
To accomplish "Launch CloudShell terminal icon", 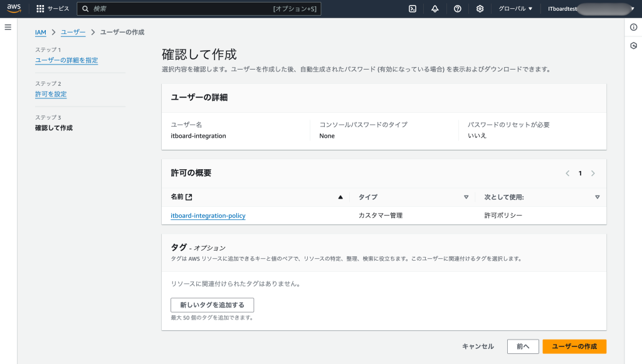I will [x=413, y=9].
